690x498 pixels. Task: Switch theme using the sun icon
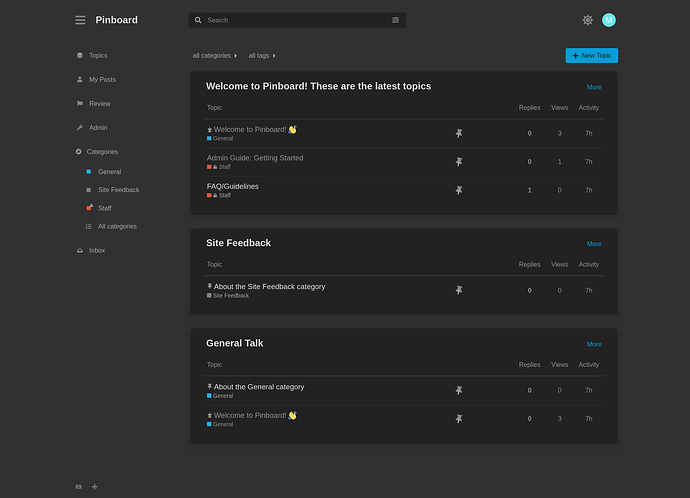588,20
